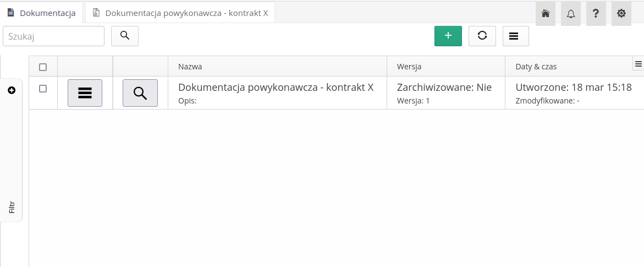Open row actions hamburger menu
Viewport: 644px width, 267px height.
[x=85, y=93]
